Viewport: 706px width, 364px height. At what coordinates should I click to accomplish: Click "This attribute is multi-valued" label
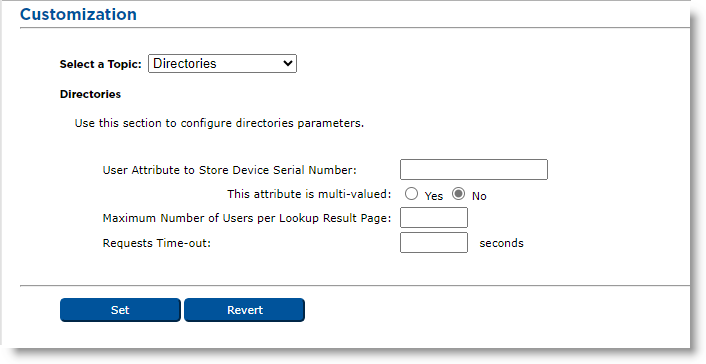[309, 194]
